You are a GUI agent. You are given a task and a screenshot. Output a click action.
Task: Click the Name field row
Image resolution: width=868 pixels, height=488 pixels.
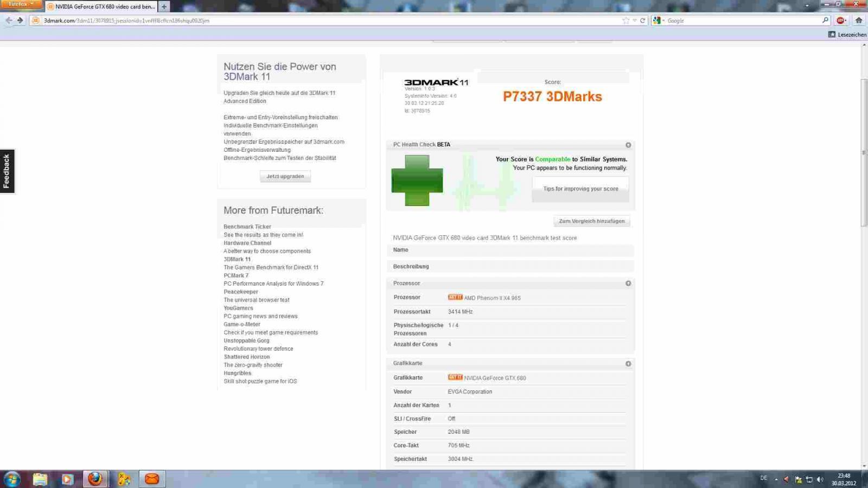pos(510,250)
